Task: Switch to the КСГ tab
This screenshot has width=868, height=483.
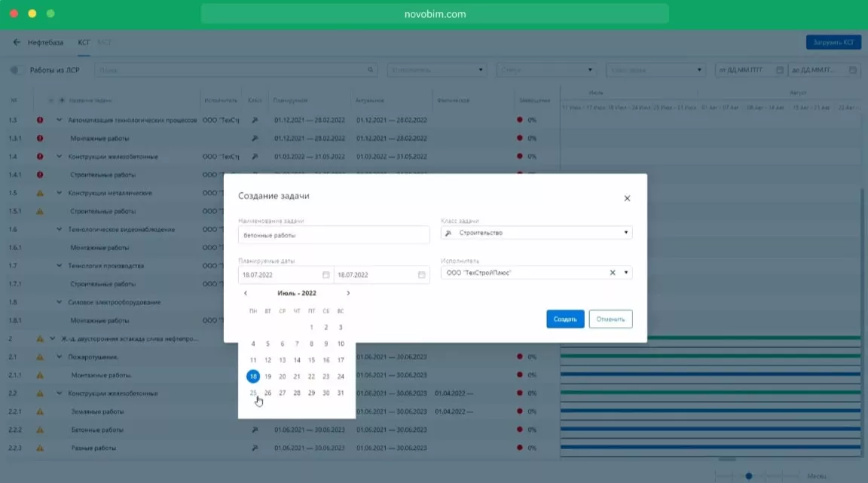Action: click(84, 42)
